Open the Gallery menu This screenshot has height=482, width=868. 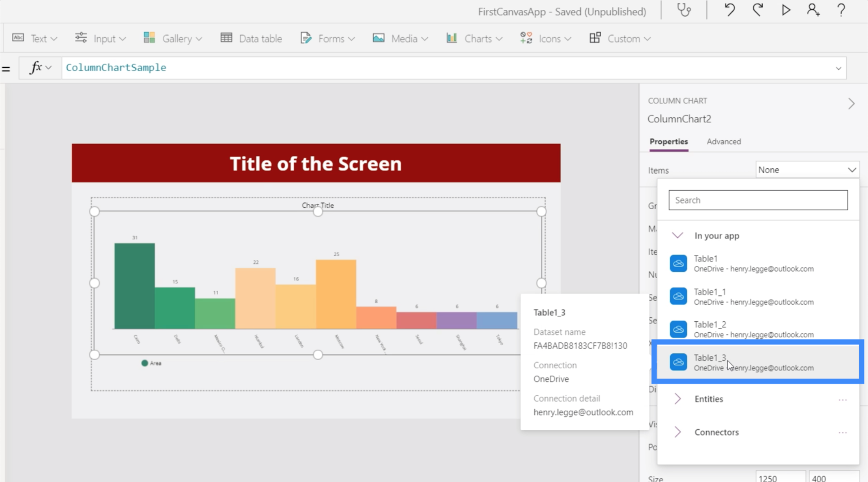point(173,38)
